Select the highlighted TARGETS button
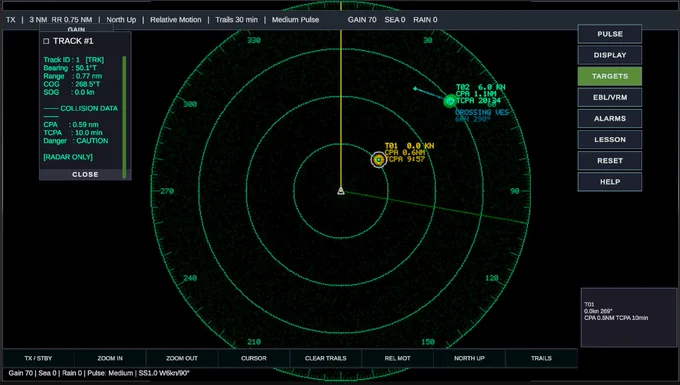Viewport: 680px width, 385px height. point(610,76)
